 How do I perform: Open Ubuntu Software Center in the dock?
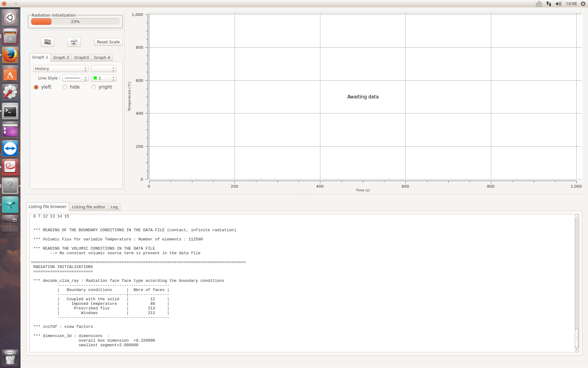tap(10, 74)
